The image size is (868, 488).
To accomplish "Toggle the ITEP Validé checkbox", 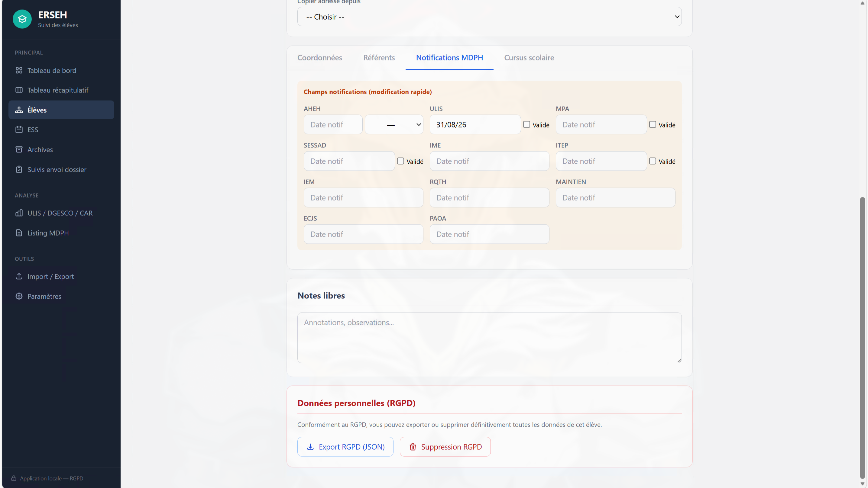I will [x=652, y=161].
